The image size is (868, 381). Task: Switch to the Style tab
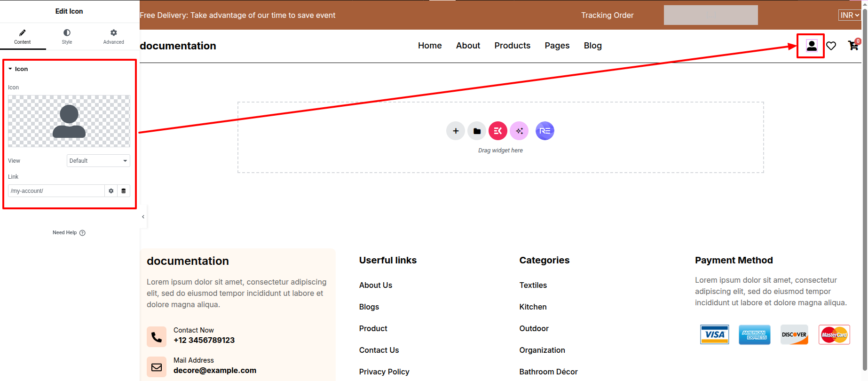click(x=67, y=36)
